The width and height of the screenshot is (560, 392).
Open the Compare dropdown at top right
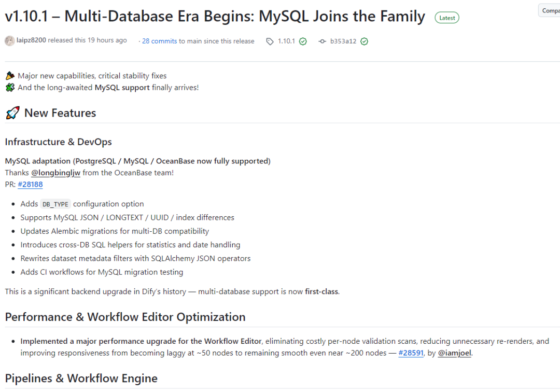tap(550, 10)
